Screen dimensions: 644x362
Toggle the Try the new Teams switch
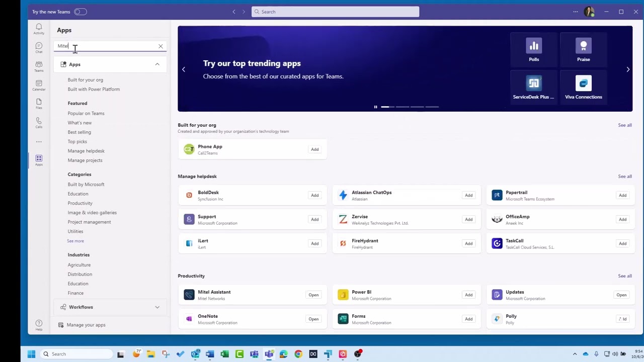pyautogui.click(x=80, y=12)
